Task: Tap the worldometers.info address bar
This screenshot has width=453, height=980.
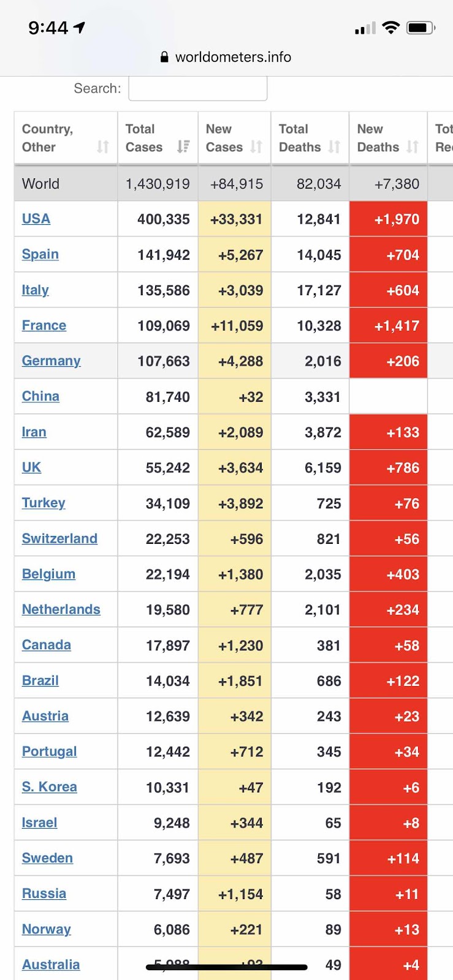Action: [226, 57]
